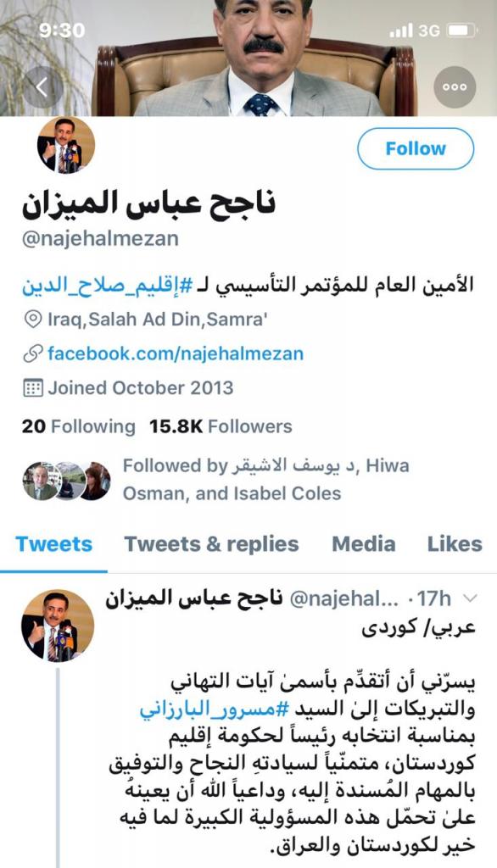The width and height of the screenshot is (497, 868).
Task: Tap the tweet author's avatar
Action: click(x=57, y=626)
